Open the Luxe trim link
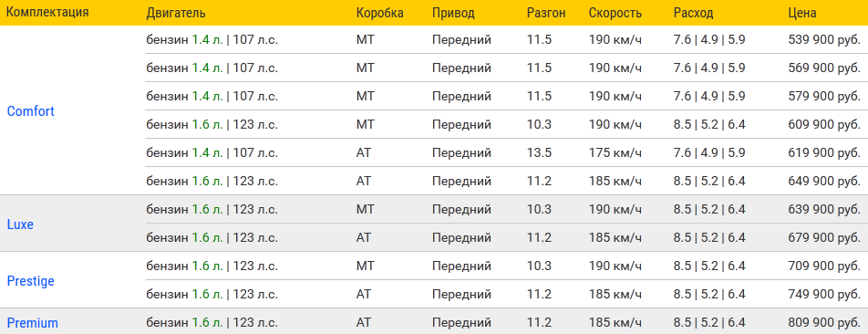868x334 pixels. pos(20,224)
